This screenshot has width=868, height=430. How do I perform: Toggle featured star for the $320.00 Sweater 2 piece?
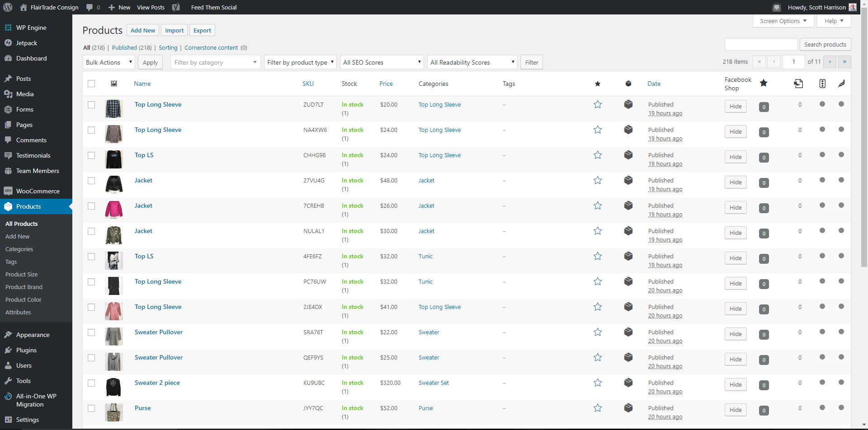(x=598, y=383)
